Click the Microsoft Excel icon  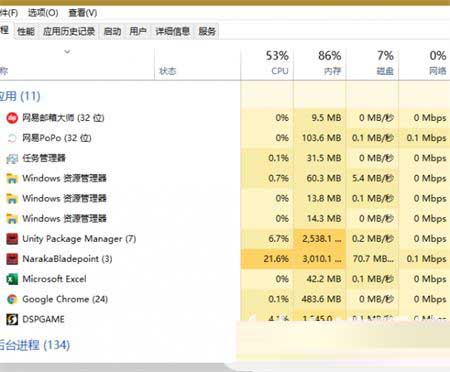click(12, 279)
